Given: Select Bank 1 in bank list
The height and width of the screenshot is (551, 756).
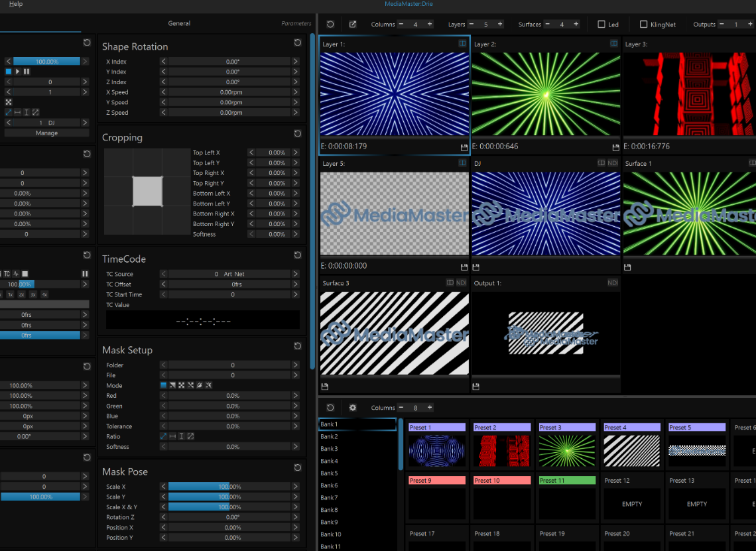Looking at the screenshot, I should tap(357, 424).
